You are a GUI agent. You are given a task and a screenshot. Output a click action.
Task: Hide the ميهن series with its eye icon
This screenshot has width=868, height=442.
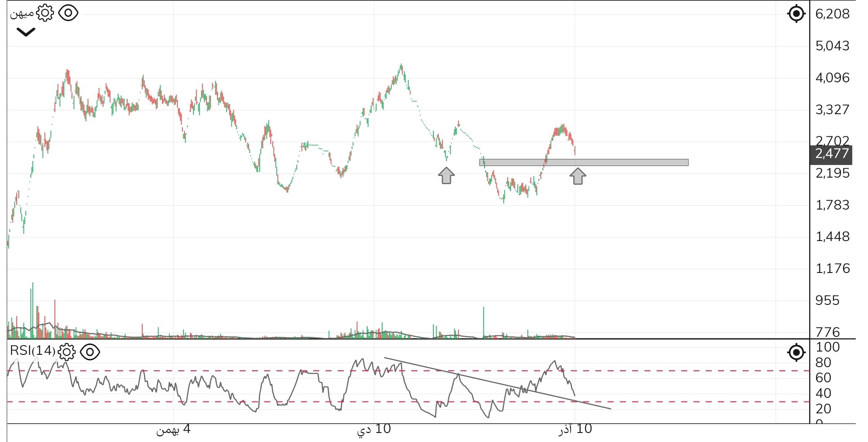(69, 13)
